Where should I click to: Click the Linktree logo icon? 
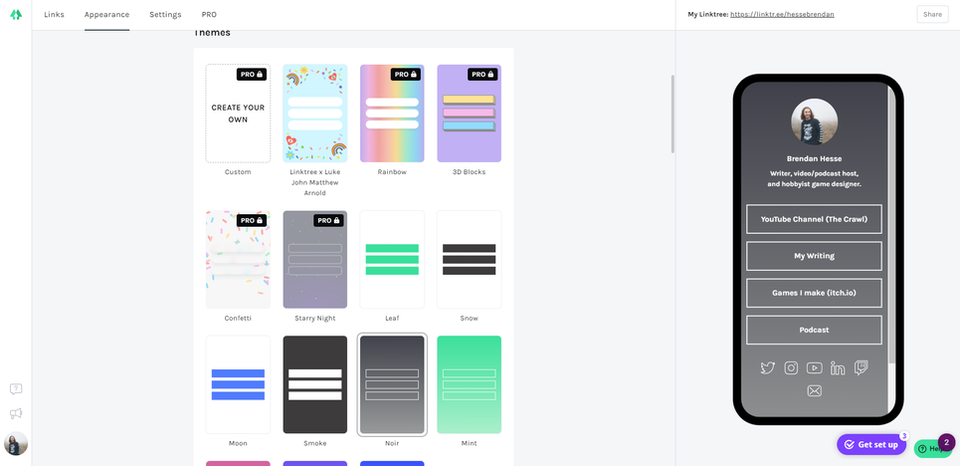point(16,15)
